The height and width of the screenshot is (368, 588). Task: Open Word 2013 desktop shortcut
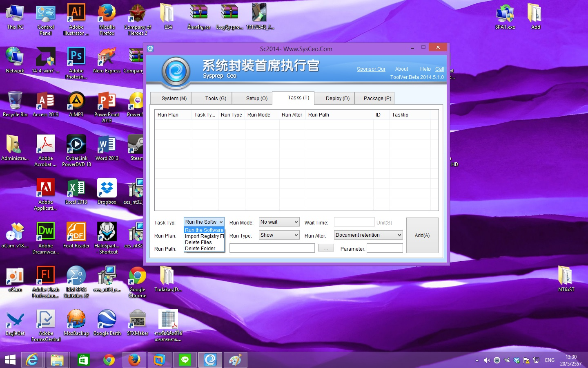(107, 148)
